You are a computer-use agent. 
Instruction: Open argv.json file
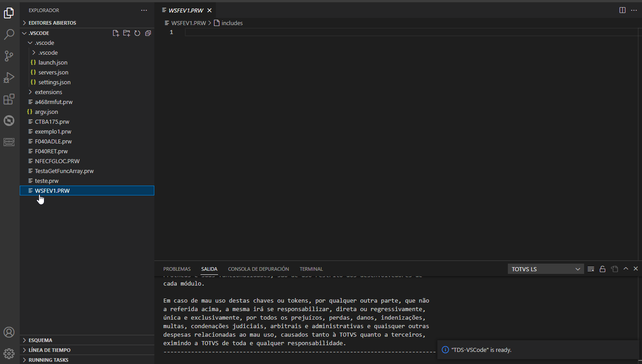tap(87, 112)
